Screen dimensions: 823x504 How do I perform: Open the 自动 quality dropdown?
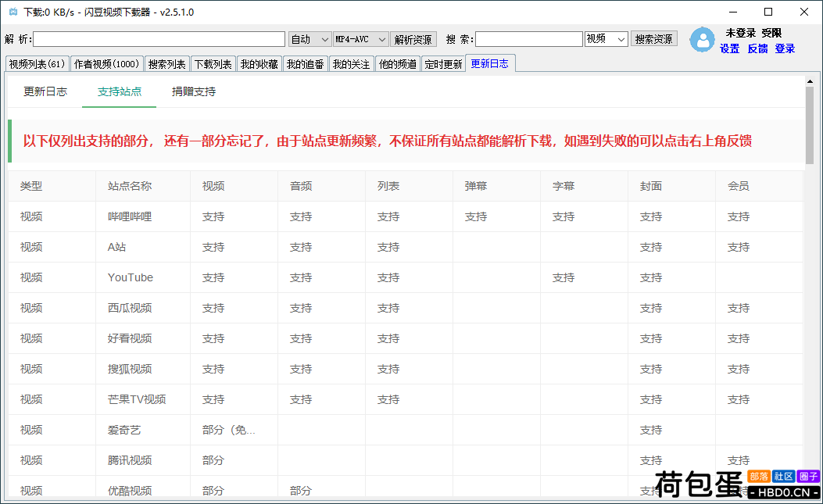click(310, 39)
